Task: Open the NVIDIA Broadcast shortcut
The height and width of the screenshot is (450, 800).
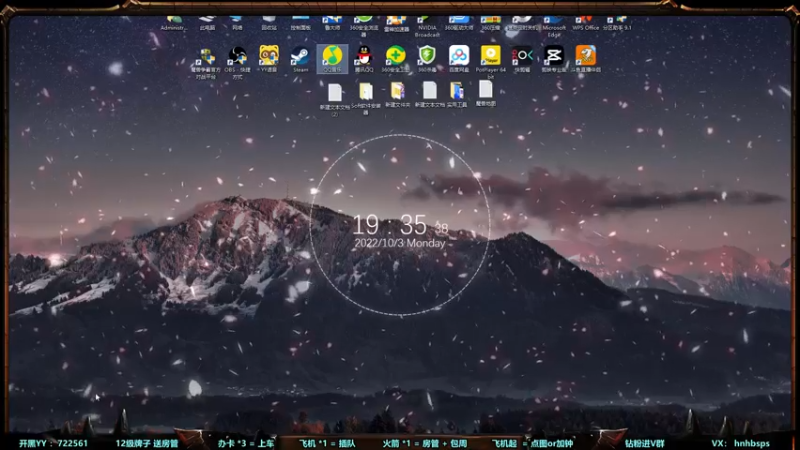Action: [427, 27]
